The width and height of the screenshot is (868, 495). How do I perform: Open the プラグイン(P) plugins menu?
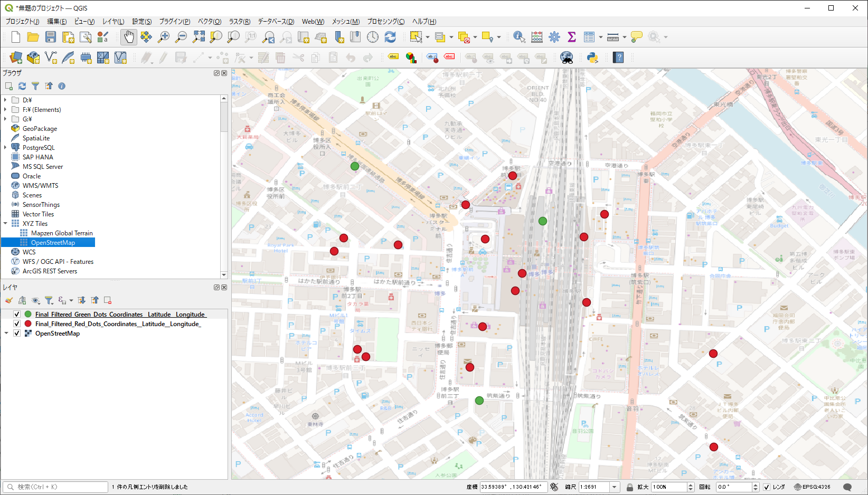coord(174,22)
